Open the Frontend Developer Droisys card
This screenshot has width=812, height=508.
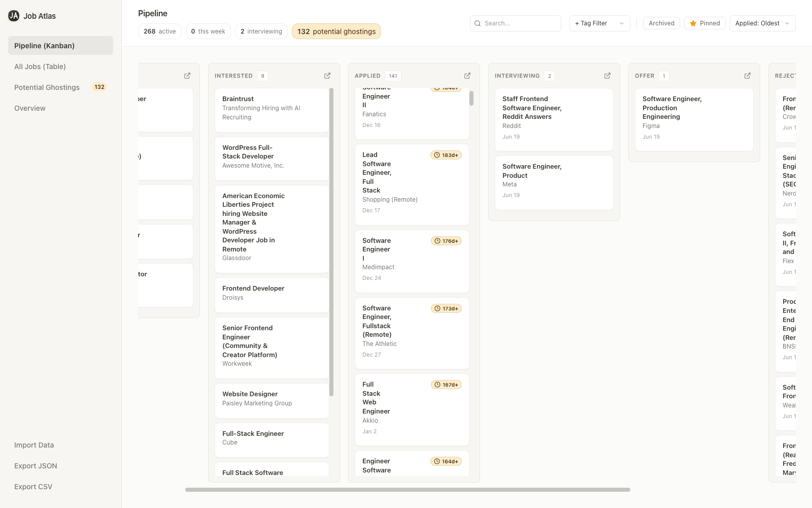(x=272, y=295)
